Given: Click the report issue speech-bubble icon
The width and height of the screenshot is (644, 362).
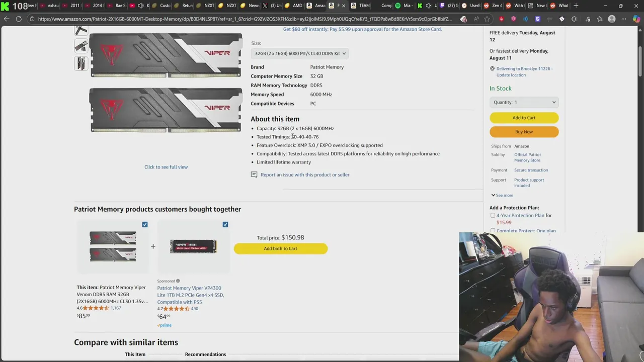Looking at the screenshot, I should [x=254, y=174].
